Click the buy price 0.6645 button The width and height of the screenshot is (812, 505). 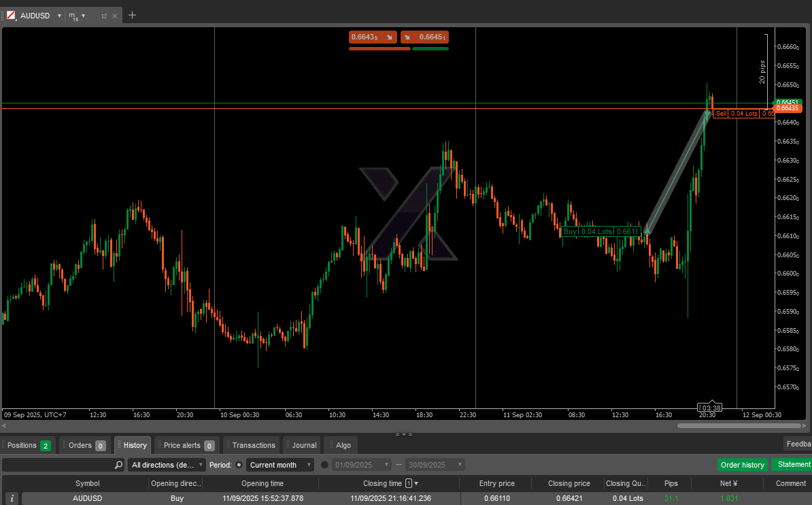(424, 37)
